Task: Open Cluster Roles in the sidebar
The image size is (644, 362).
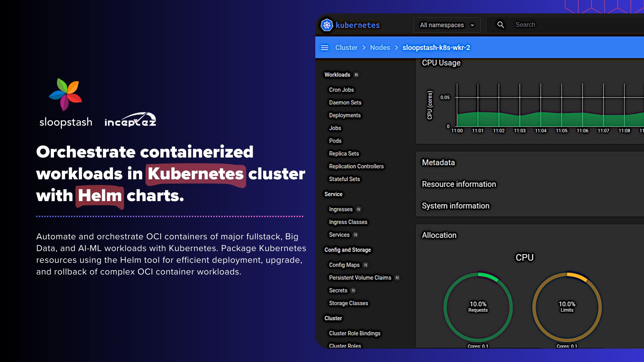Action: click(345, 346)
